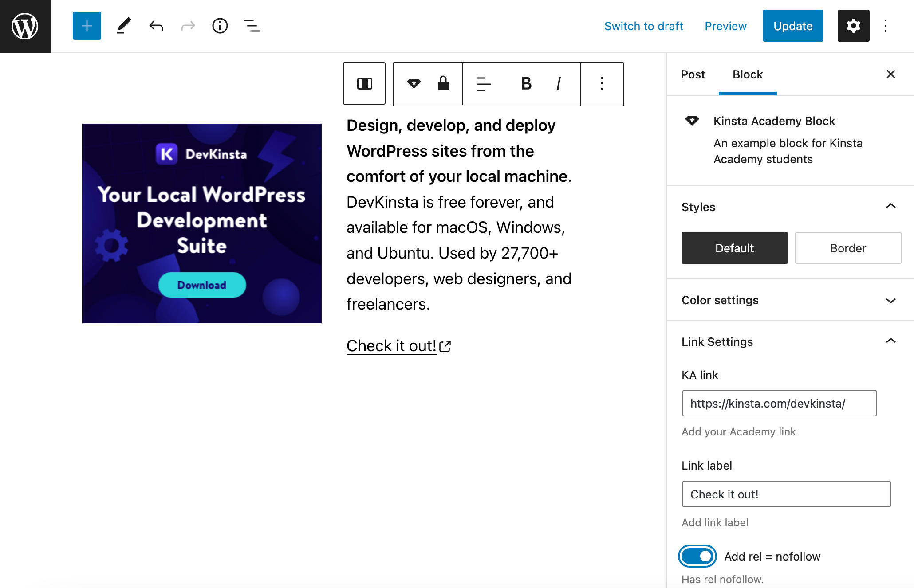Collapse the Link Settings section
914x588 pixels.
click(890, 341)
